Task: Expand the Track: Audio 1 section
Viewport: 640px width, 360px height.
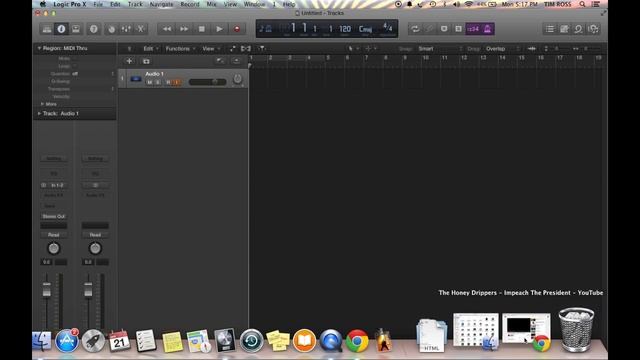Action: point(39,113)
